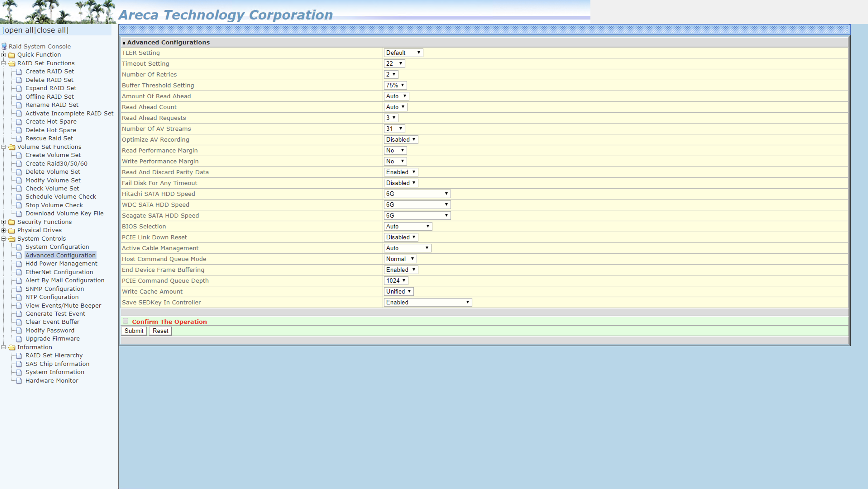This screenshot has height=489, width=868.
Task: Open Alert By Mail Configuration page
Action: pyautogui.click(x=65, y=280)
